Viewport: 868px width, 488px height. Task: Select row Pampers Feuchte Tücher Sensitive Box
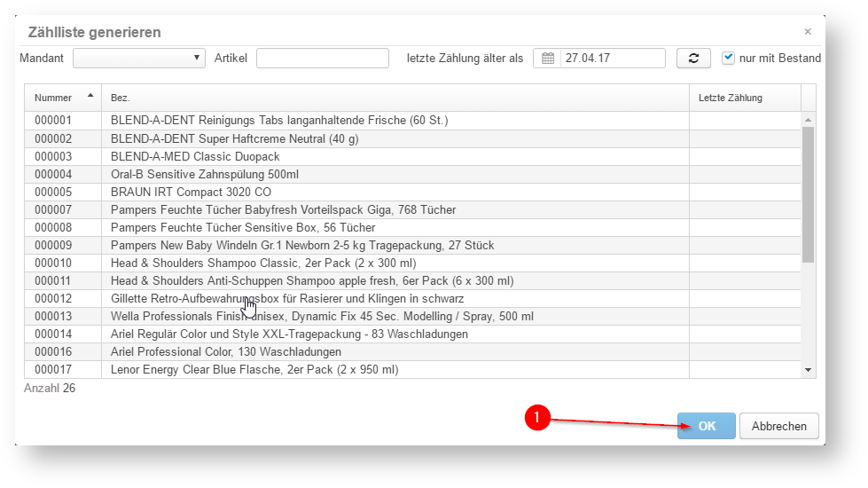[412, 227]
